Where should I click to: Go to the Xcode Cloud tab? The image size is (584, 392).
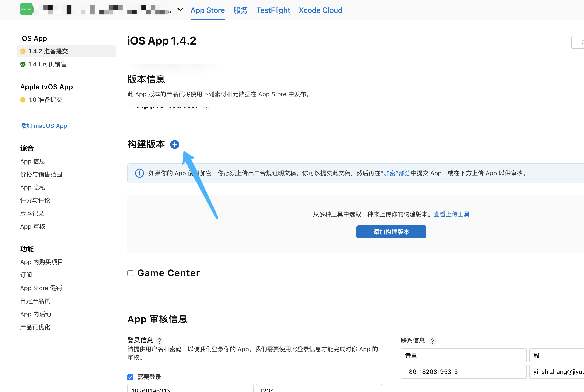pyautogui.click(x=320, y=10)
